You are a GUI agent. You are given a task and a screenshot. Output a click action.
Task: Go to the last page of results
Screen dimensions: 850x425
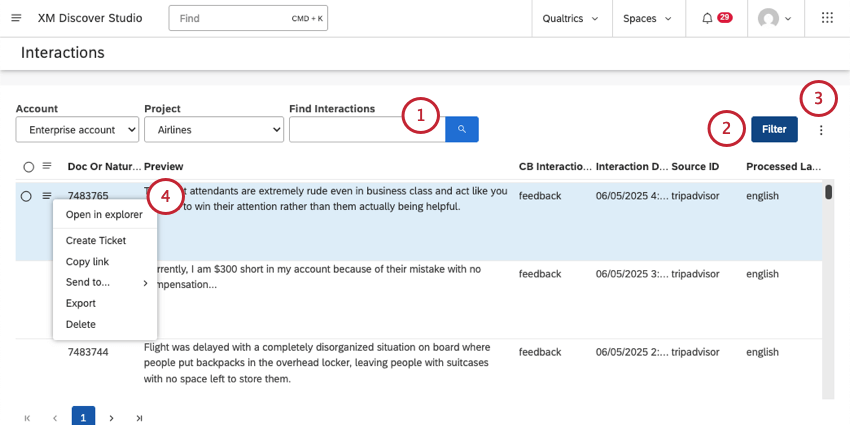(139, 417)
